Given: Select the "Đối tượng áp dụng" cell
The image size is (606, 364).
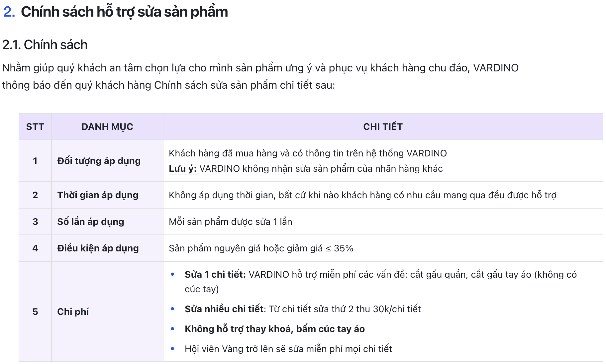Looking at the screenshot, I should pyautogui.click(x=99, y=161).
